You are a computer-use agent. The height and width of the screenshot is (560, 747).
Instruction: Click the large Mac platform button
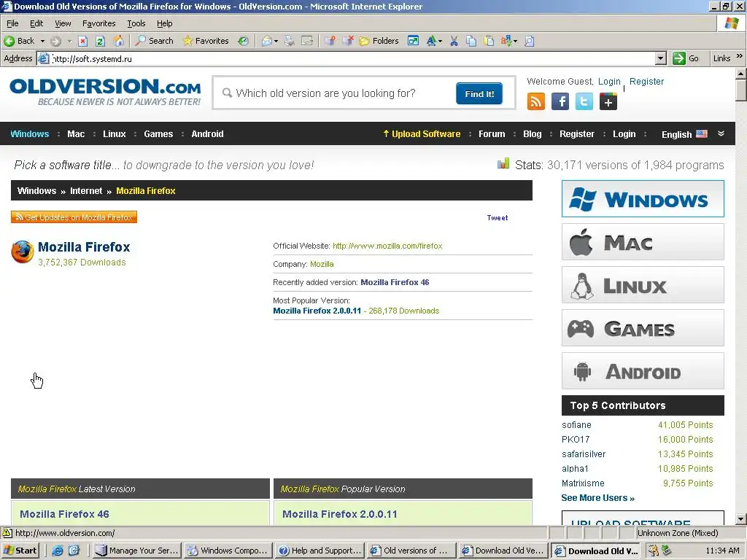point(643,242)
